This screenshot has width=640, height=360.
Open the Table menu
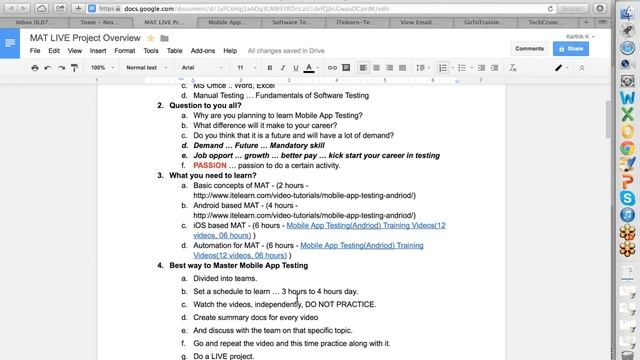(174, 51)
